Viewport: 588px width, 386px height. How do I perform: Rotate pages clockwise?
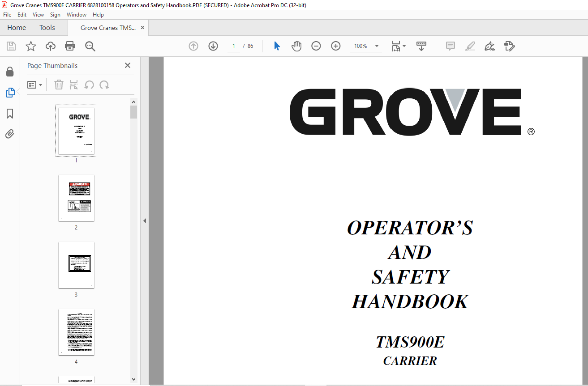[x=104, y=85]
